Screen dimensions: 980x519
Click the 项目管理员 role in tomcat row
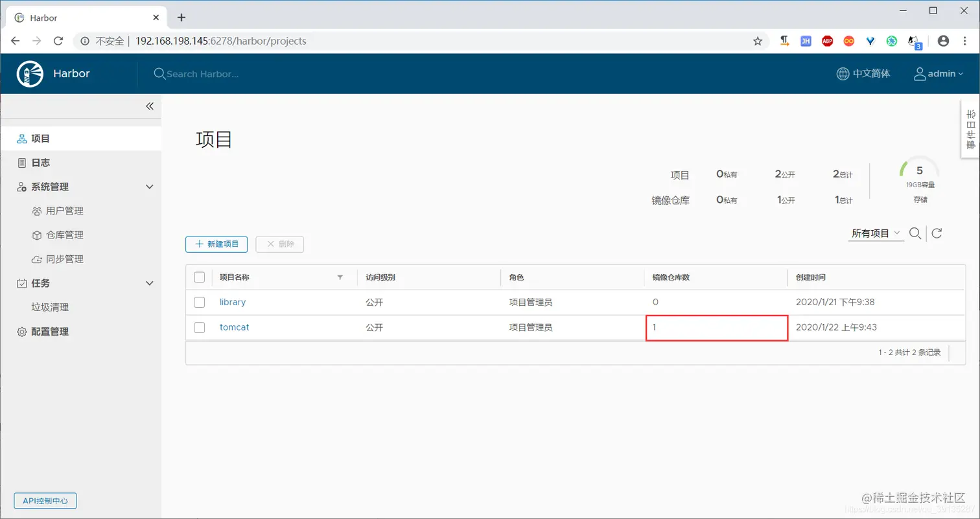(530, 327)
